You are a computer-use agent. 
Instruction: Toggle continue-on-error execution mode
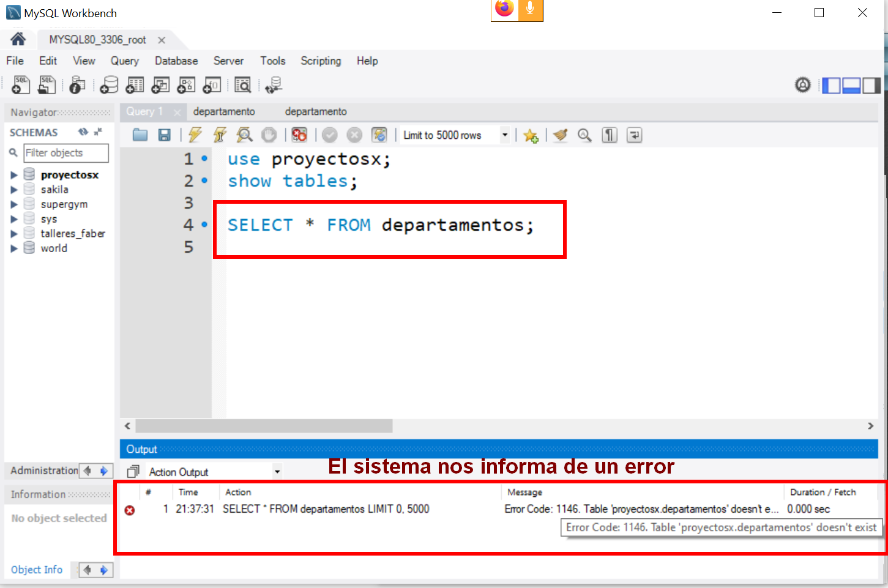299,135
